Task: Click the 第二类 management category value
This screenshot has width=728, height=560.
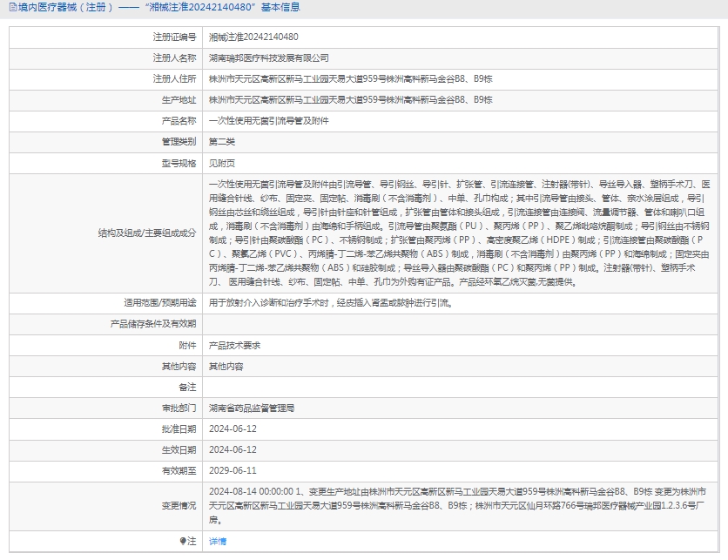Action: tap(222, 142)
